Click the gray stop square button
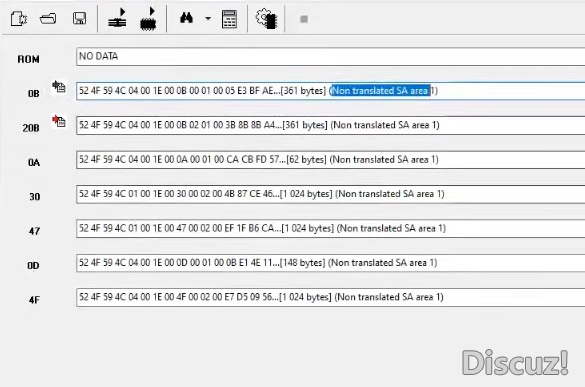This screenshot has height=387, width=585. click(304, 19)
